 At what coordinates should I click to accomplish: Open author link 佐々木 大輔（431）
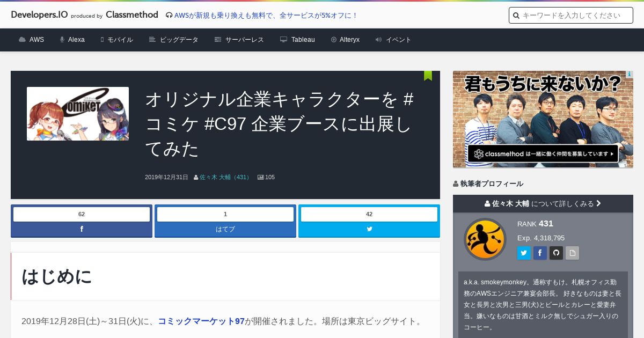point(225,177)
